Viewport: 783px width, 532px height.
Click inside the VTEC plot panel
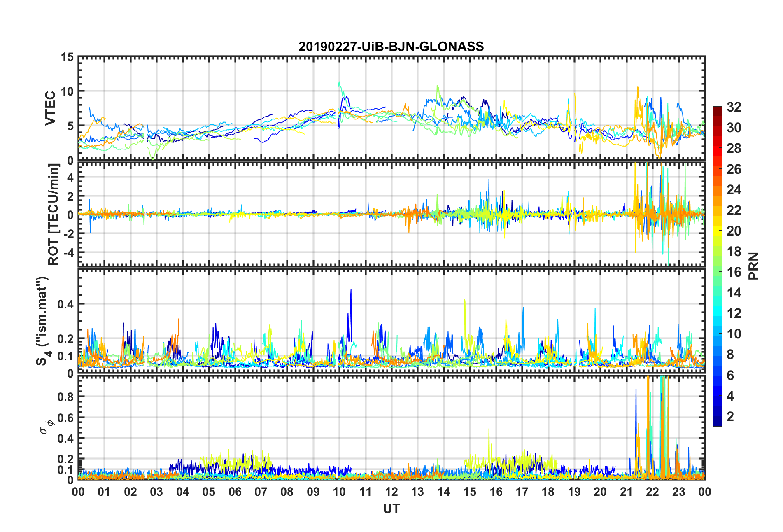pos(391,108)
